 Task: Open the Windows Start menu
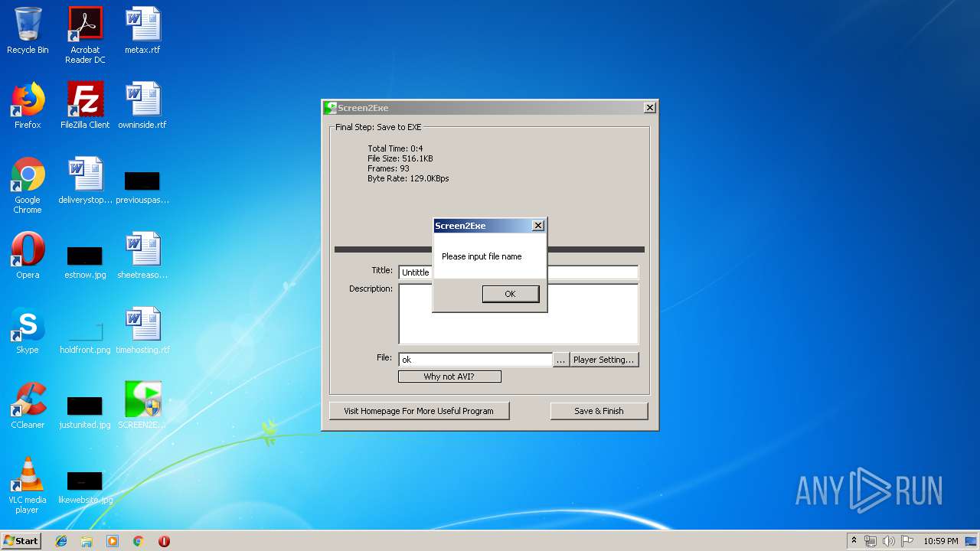click(x=21, y=541)
